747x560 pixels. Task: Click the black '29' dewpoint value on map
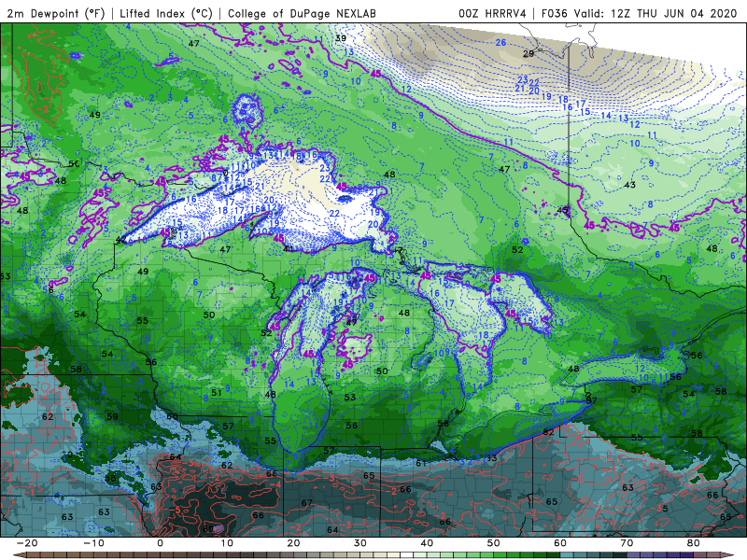pos(529,54)
